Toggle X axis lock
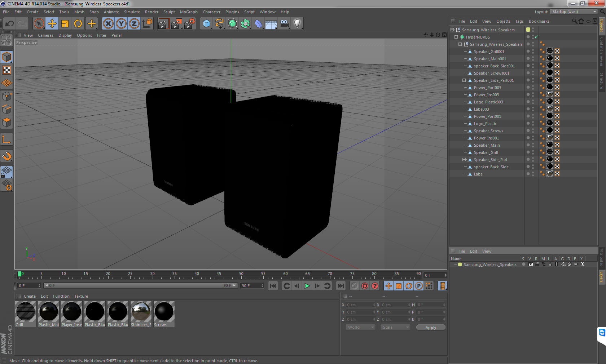The image size is (606, 364). [108, 24]
